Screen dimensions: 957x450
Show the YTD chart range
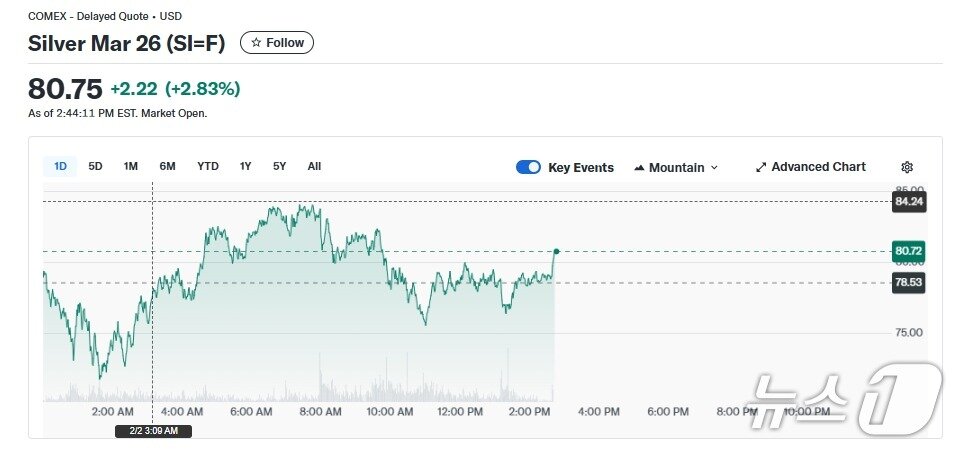[x=207, y=166]
